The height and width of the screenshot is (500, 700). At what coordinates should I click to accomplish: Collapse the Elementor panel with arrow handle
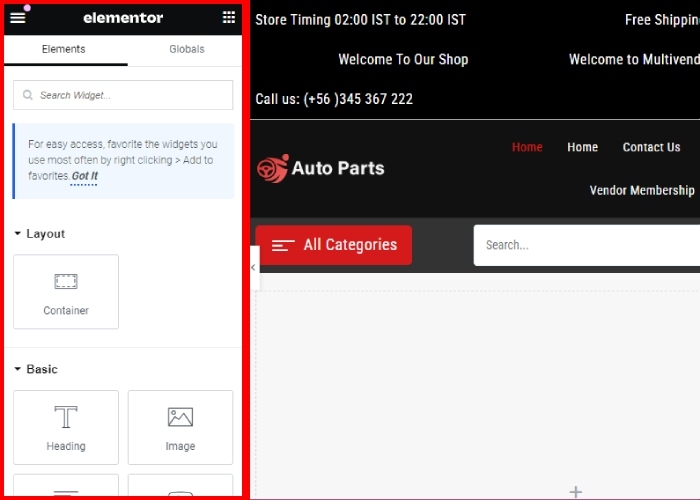[253, 267]
